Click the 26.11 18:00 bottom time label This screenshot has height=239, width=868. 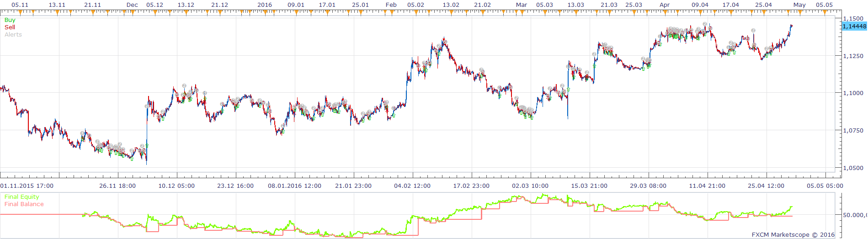coord(117,186)
